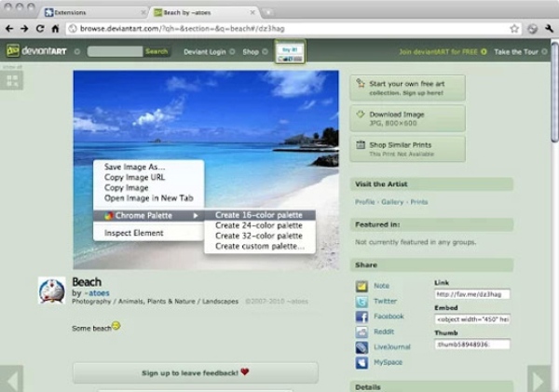
Task: Click the browser Back arrow button
Action: [9, 29]
